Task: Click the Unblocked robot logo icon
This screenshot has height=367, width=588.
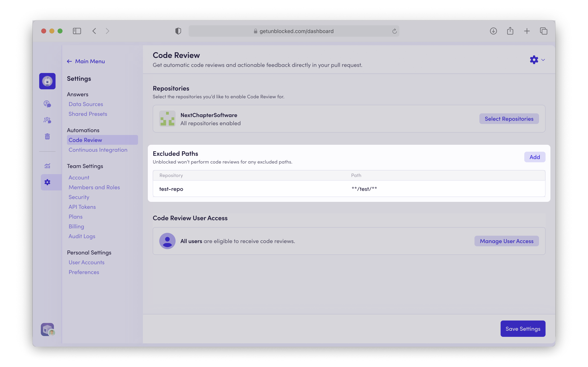Action: pos(47,81)
